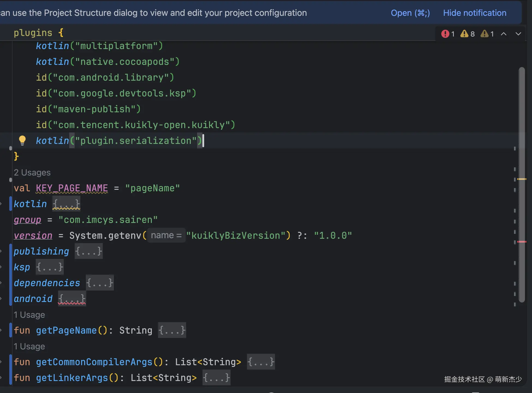
Task: Click the plugins sticky header line
Action: (x=38, y=33)
